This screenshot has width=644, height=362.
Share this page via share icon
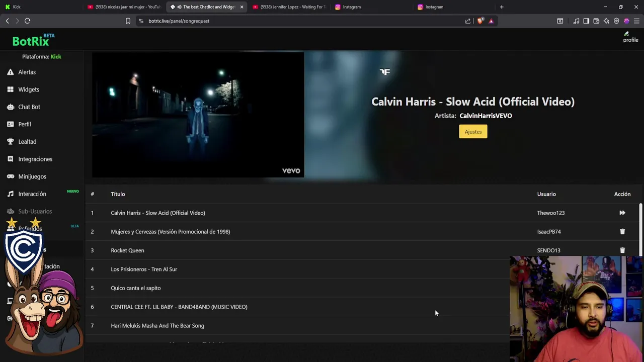468,21
